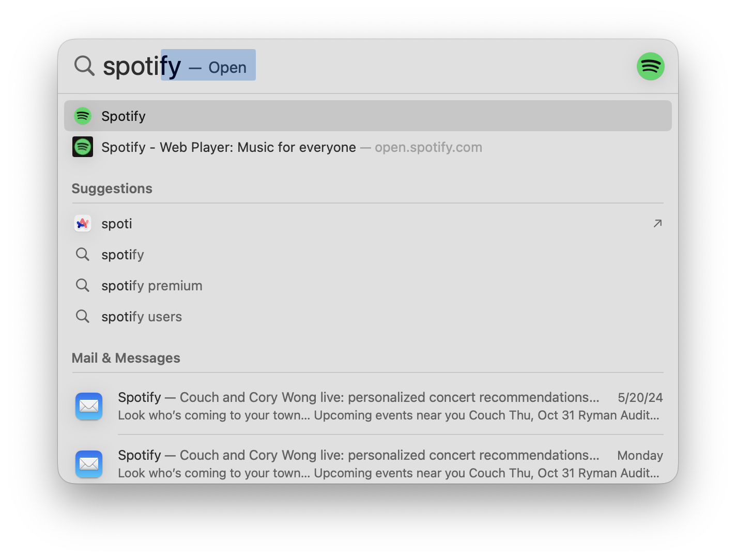
Task: Click Mail icon of the 5/20/24 message
Action: [x=89, y=406]
